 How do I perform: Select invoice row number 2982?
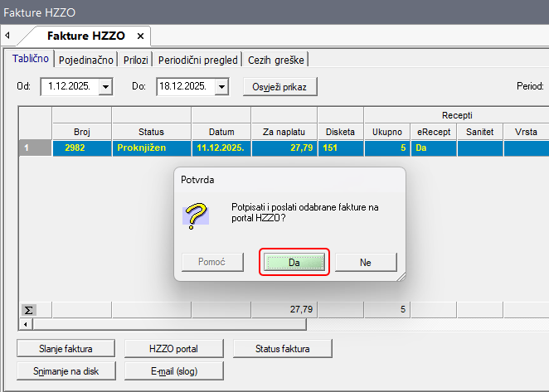[x=82, y=148]
